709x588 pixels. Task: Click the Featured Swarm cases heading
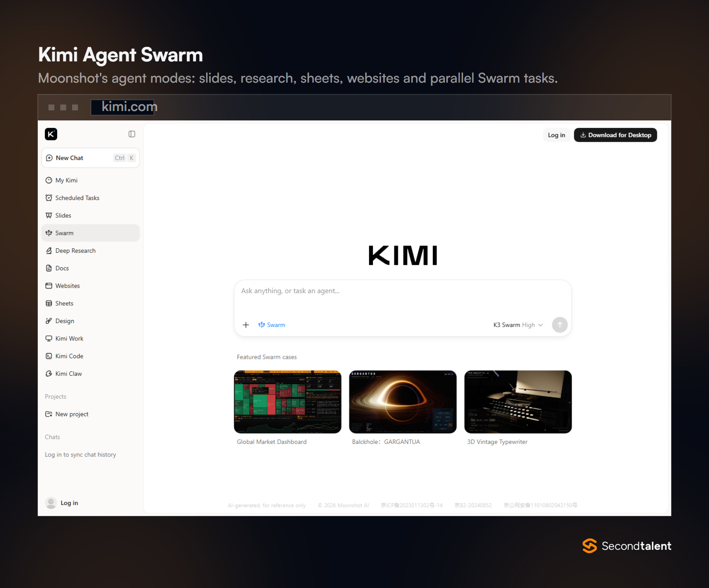(x=267, y=357)
